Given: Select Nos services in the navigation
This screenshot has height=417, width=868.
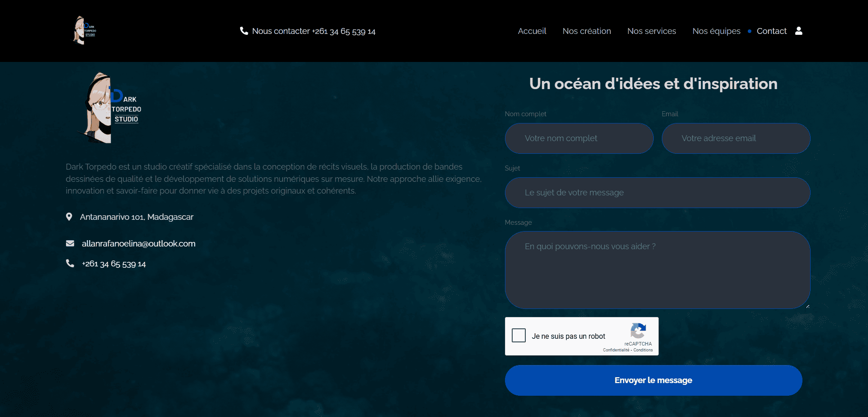Looking at the screenshot, I should pos(651,31).
